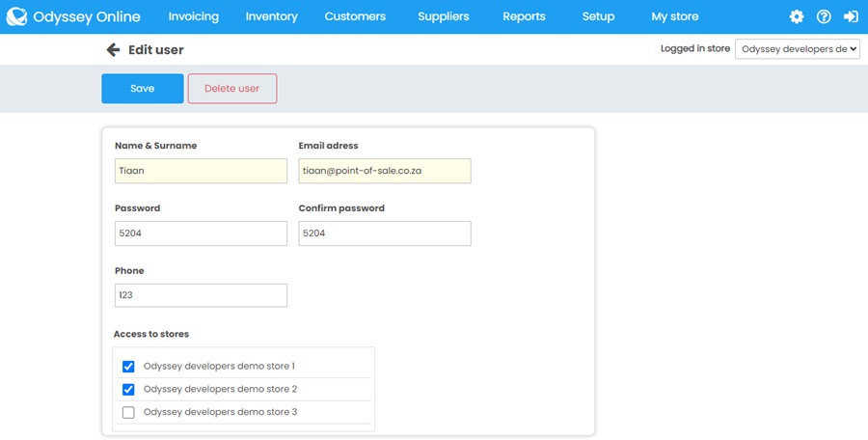868x440 pixels.
Task: Click the help question mark icon
Action: tap(824, 16)
